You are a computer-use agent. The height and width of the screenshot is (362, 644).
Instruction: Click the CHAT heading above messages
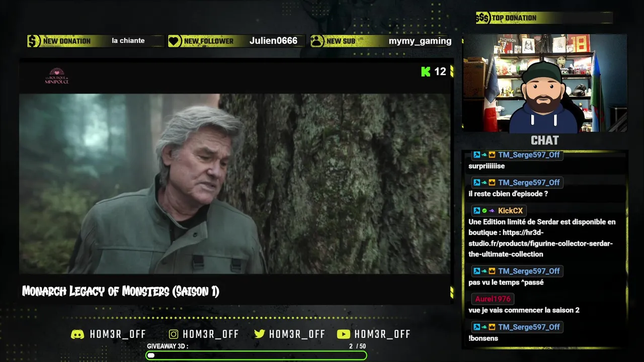coord(545,140)
